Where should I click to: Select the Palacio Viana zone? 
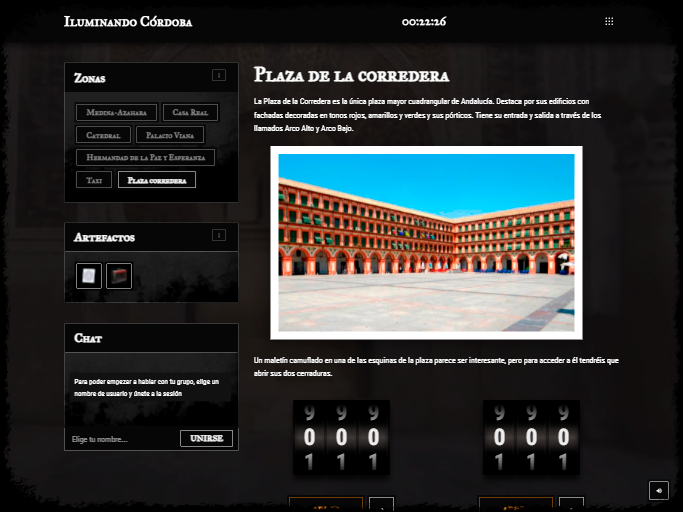(169, 135)
